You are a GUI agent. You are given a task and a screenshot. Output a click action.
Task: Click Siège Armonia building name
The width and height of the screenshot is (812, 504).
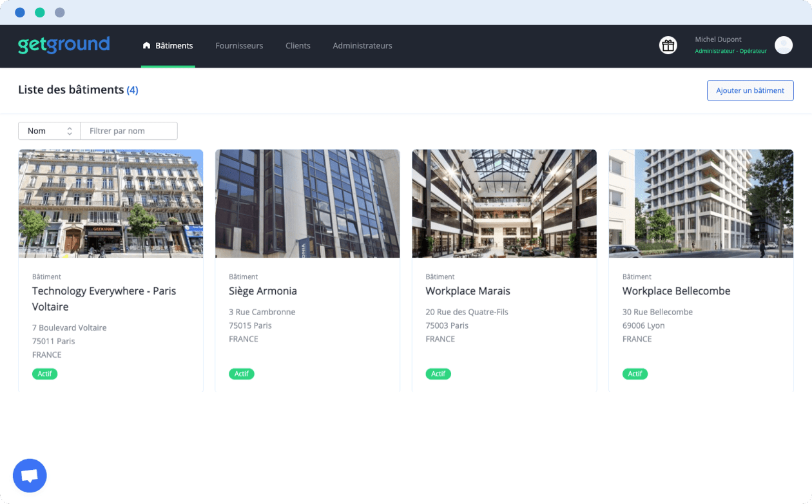coord(263,291)
